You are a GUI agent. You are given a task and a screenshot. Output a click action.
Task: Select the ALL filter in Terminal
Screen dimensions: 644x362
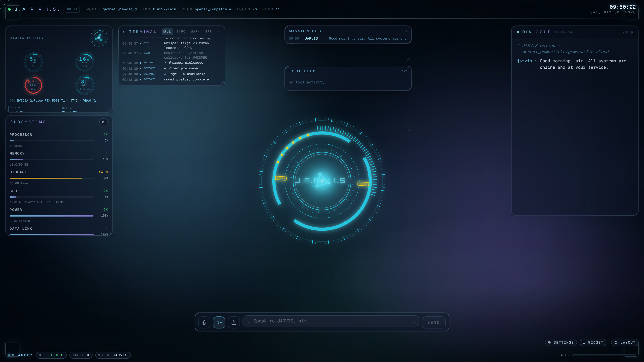point(168,32)
